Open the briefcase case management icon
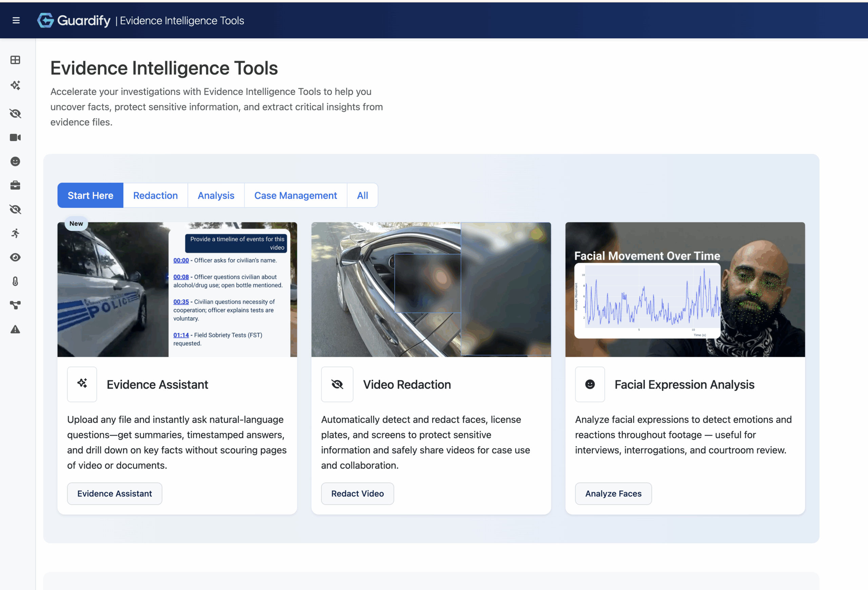Image resolution: width=868 pixels, height=590 pixels. [15, 185]
